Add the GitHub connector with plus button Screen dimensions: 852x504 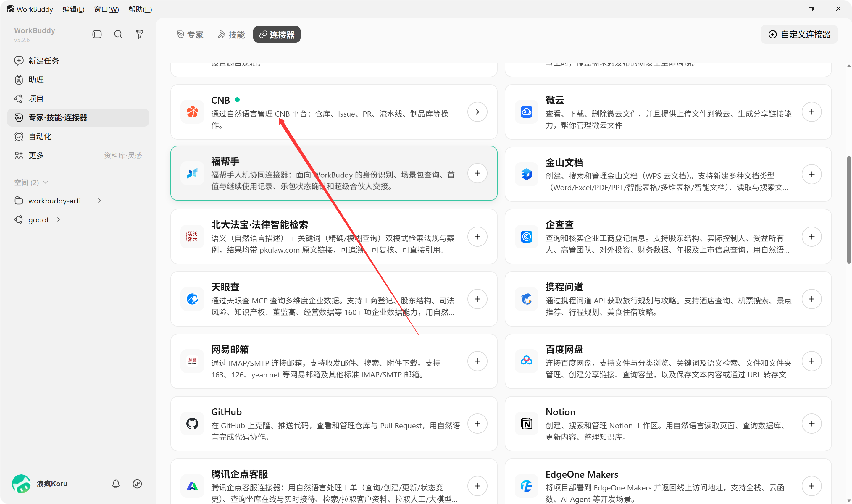(x=477, y=424)
